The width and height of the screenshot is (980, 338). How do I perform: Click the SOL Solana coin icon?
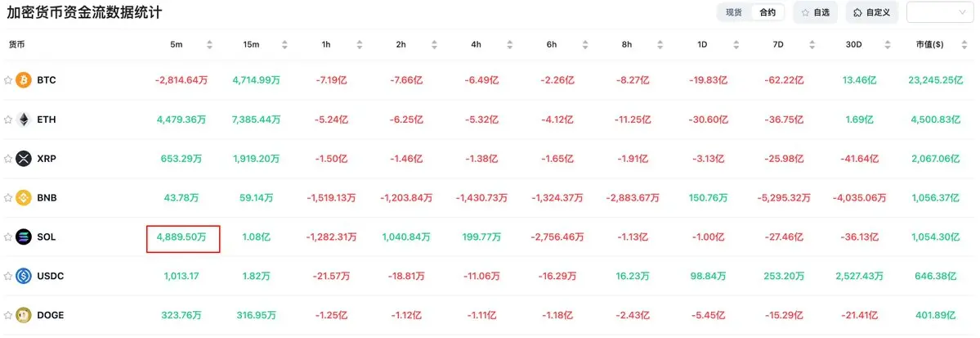pyautogui.click(x=24, y=237)
